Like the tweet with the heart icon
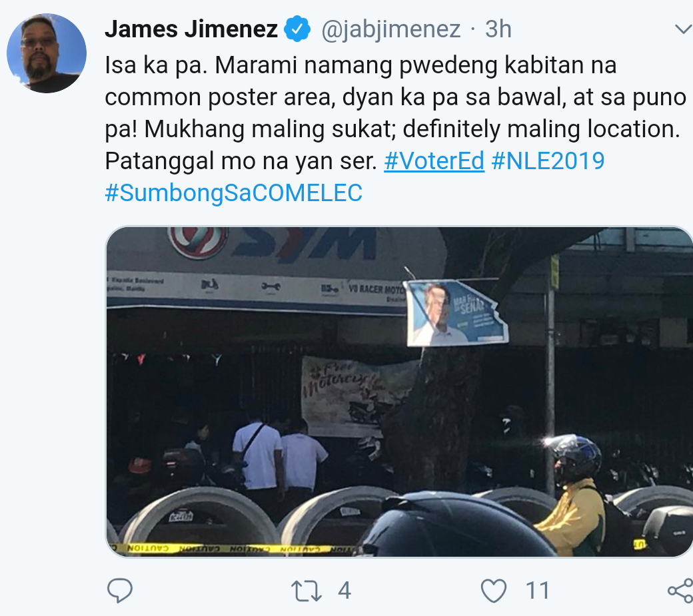The image size is (693, 616). pyautogui.click(x=493, y=591)
